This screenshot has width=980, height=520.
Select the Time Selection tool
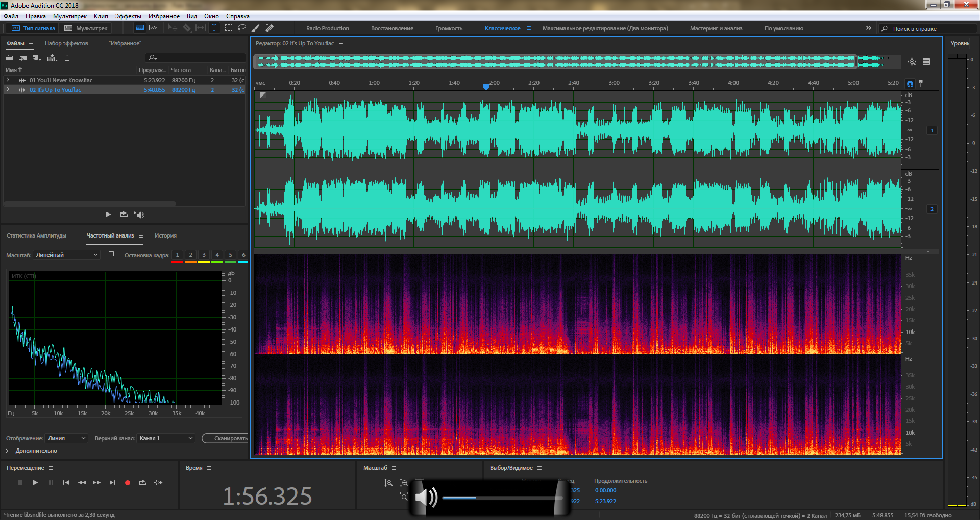[214, 28]
